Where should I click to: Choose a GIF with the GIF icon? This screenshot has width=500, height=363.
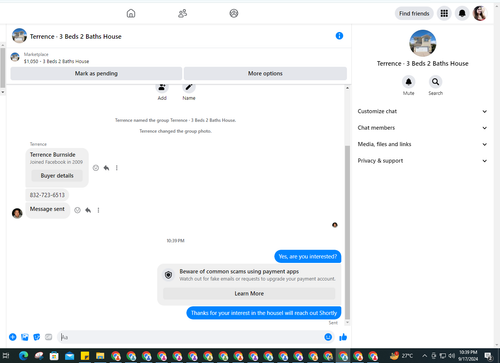(49, 337)
